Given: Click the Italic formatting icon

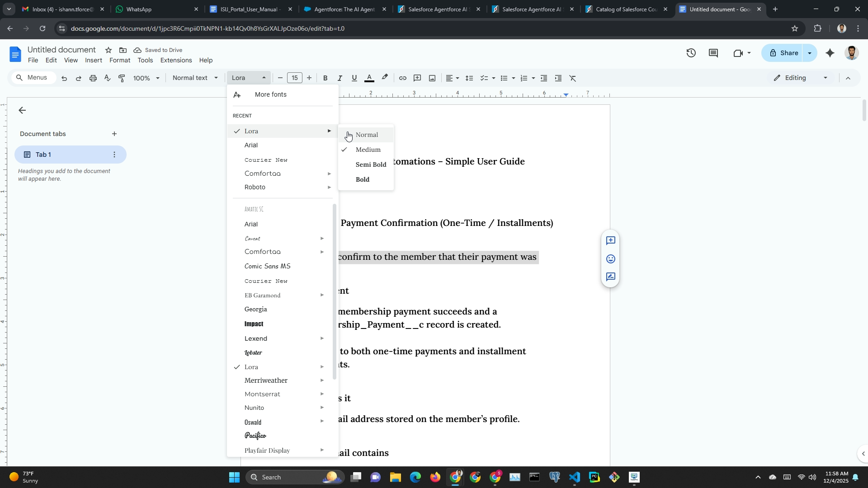Looking at the screenshot, I should click(340, 78).
